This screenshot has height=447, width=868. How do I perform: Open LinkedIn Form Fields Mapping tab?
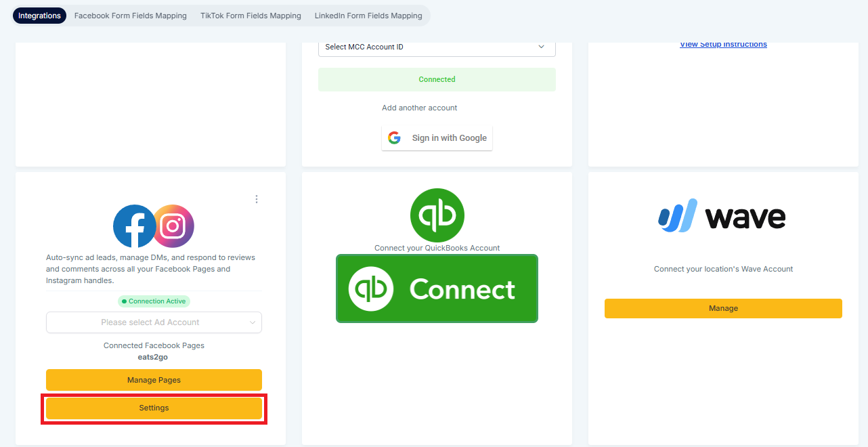368,16
